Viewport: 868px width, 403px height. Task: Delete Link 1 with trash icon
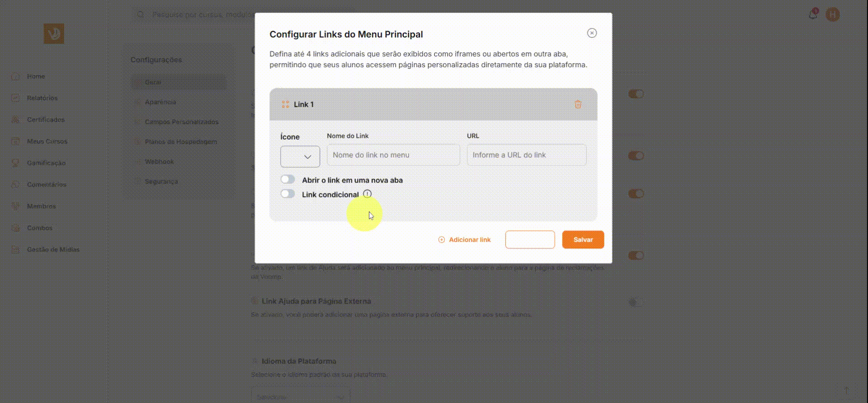tap(578, 104)
